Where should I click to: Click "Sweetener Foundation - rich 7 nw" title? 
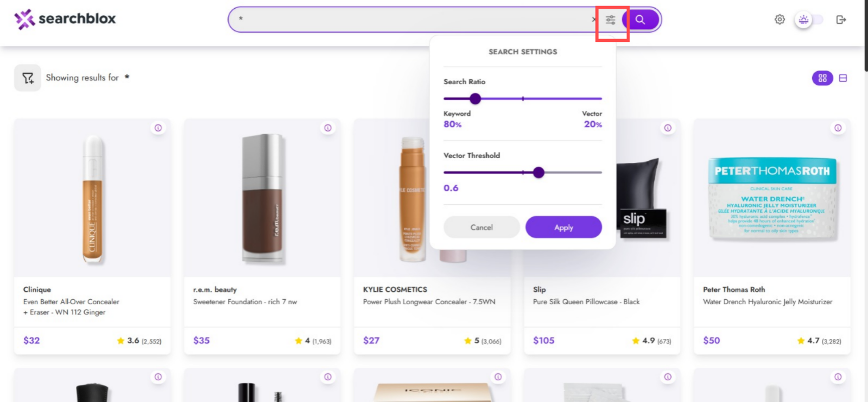pyautogui.click(x=245, y=302)
